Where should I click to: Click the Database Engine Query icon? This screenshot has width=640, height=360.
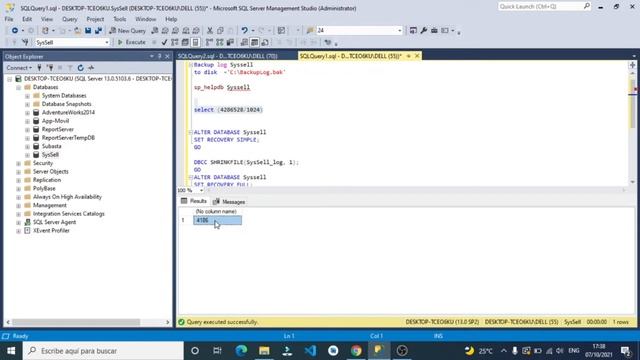click(155, 31)
